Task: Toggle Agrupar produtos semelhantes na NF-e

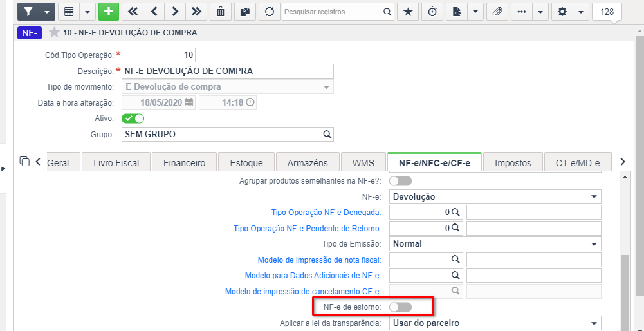Action: click(x=400, y=181)
